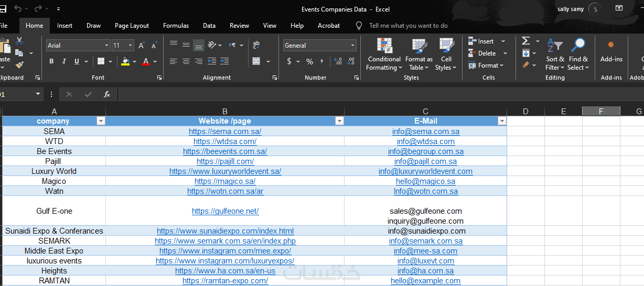The width and height of the screenshot is (644, 286).
Task: Click the Orientation text-angle icon
Action: (x=212, y=45)
